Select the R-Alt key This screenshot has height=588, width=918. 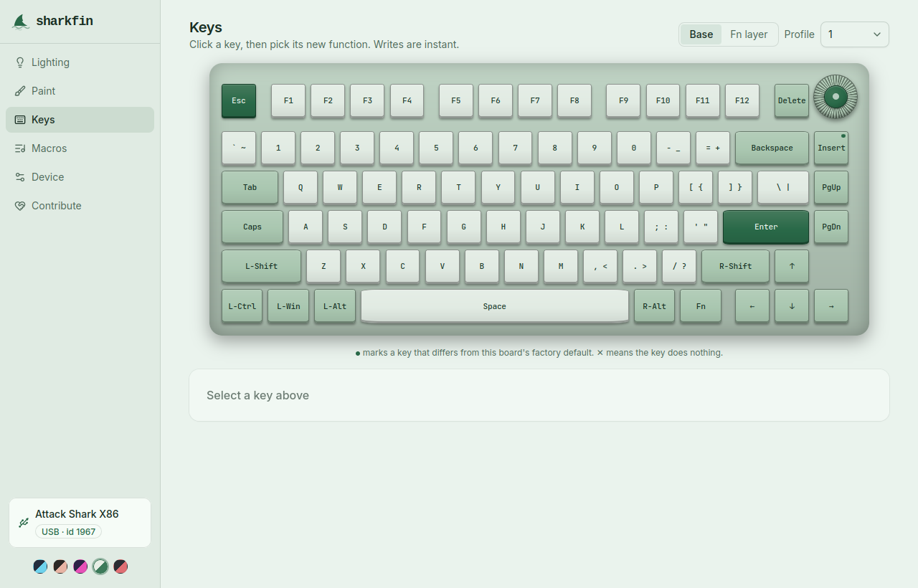click(654, 306)
